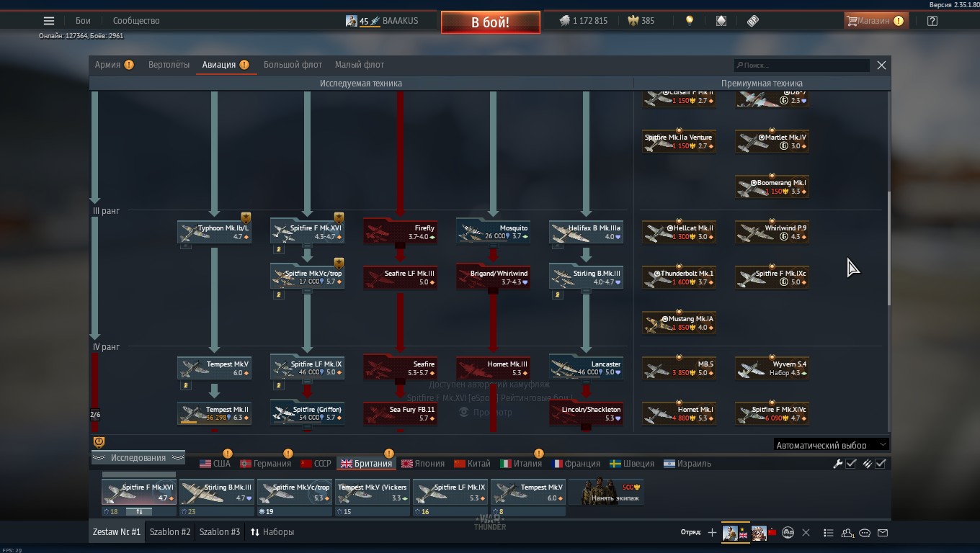Click the warning badge above США nation
980x553 pixels.
pos(228,454)
